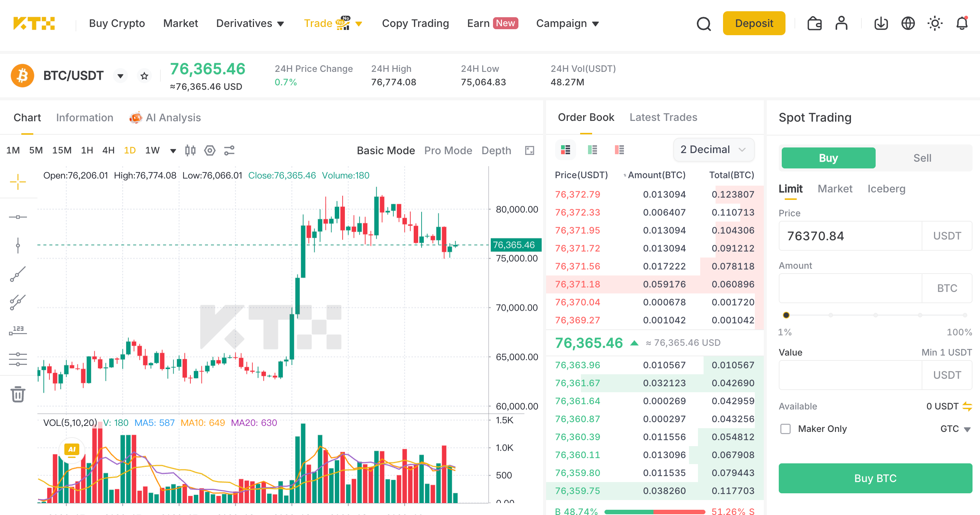Select the Market order tab
This screenshot has width=980, height=515.
pyautogui.click(x=834, y=189)
